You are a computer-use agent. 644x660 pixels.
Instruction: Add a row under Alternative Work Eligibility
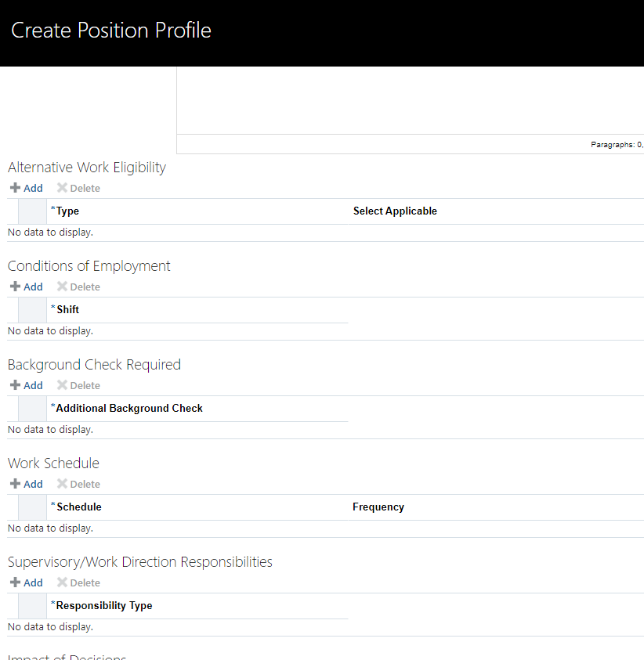click(x=26, y=188)
